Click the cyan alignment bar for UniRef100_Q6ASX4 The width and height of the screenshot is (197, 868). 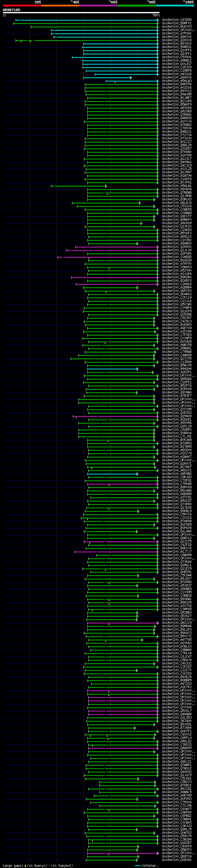[107, 78]
